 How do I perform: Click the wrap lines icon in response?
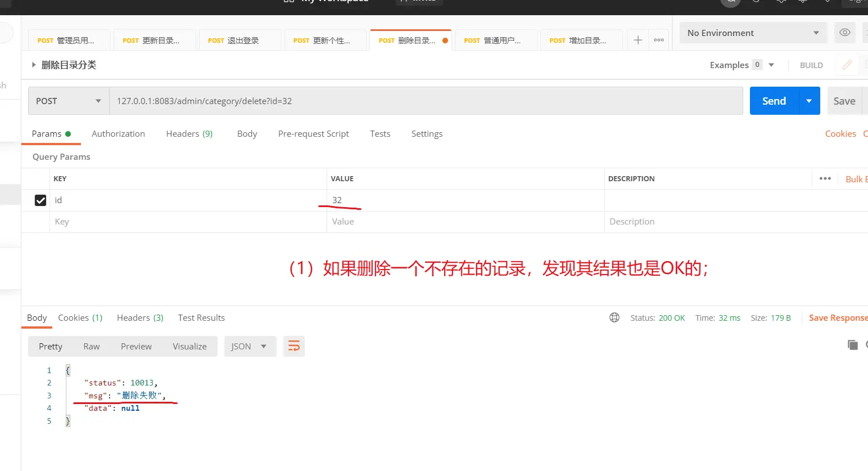point(294,346)
